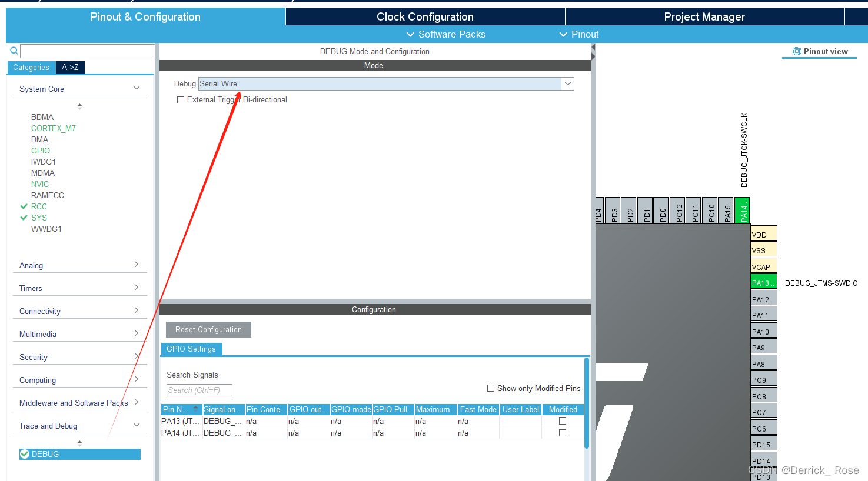Open the GPIO Settings tab
Viewport: 868px width, 481px height.
pyautogui.click(x=191, y=349)
